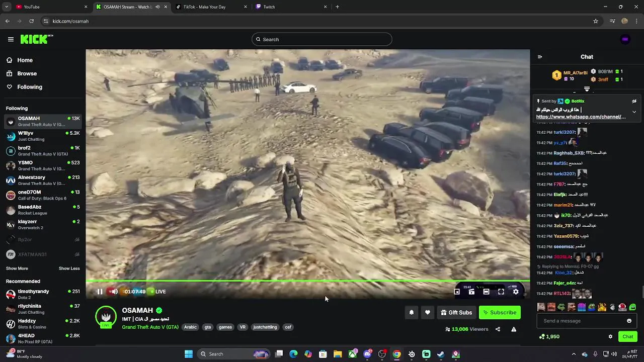Share the stream using the share icon

coord(498,329)
